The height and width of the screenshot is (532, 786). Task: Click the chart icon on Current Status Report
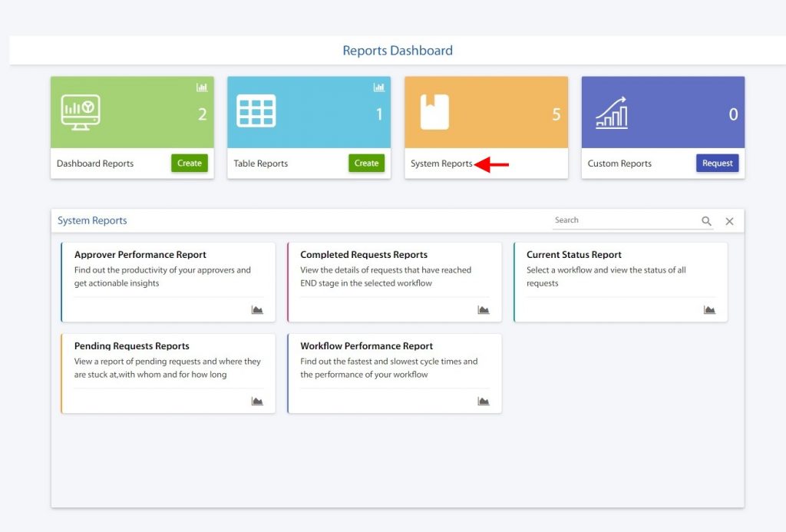(x=710, y=310)
